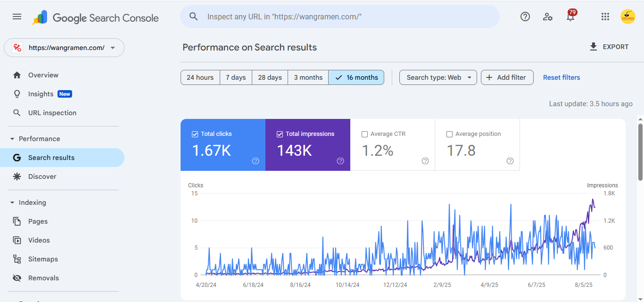Screen dimensions: 644x302
Task: Click the Performance on Search results heading
Action: click(x=249, y=47)
